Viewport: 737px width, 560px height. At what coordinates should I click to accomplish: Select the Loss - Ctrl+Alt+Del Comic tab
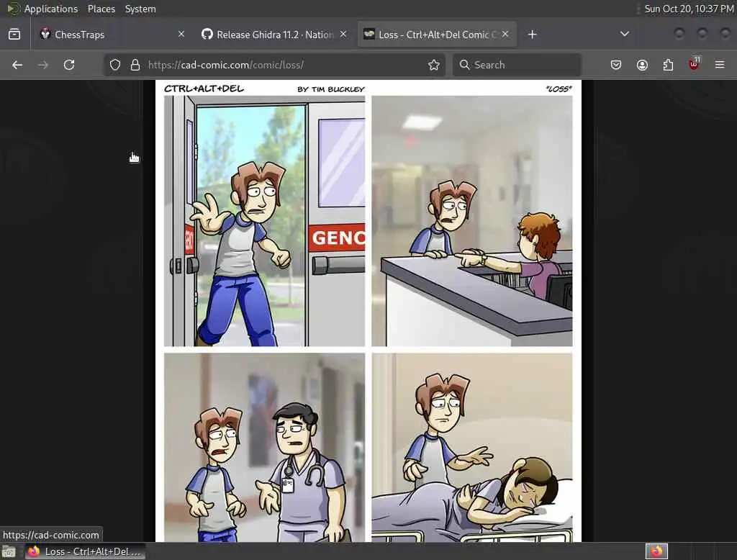point(437,35)
